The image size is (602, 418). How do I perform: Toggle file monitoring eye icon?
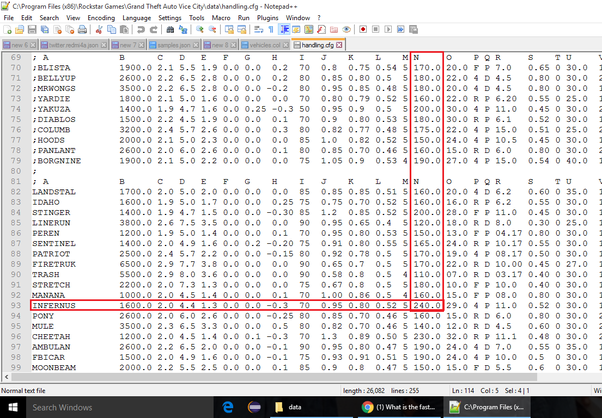[x=346, y=30]
